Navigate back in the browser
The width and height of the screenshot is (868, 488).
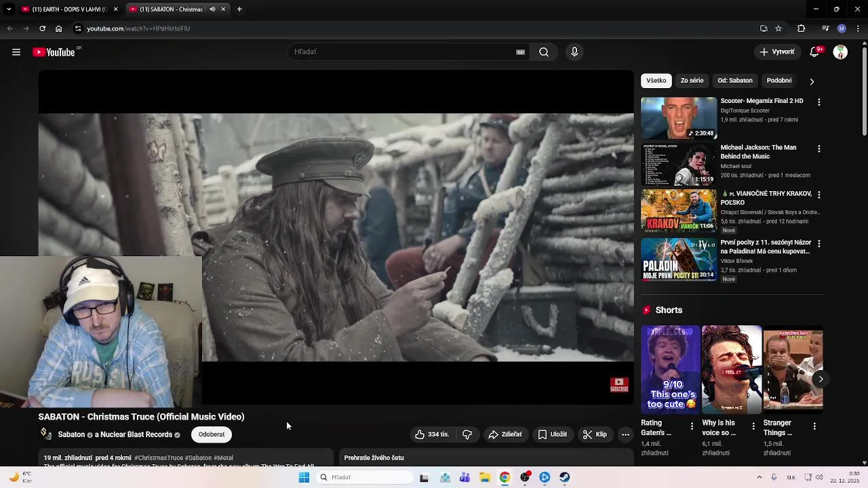tap(9, 28)
